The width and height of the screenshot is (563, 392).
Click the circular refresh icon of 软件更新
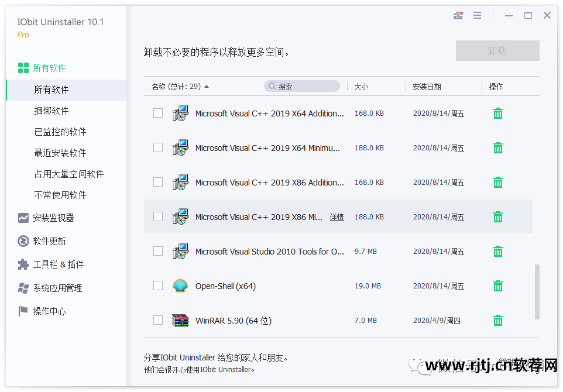(23, 241)
